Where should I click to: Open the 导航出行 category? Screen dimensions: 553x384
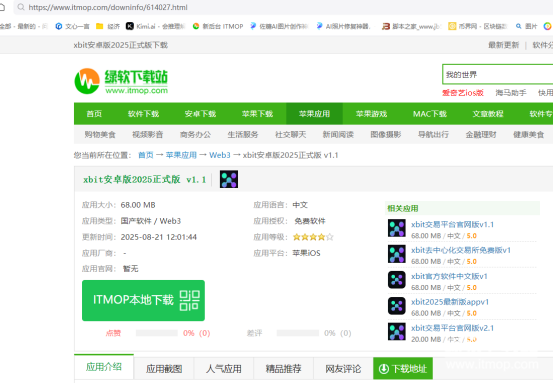tap(433, 134)
